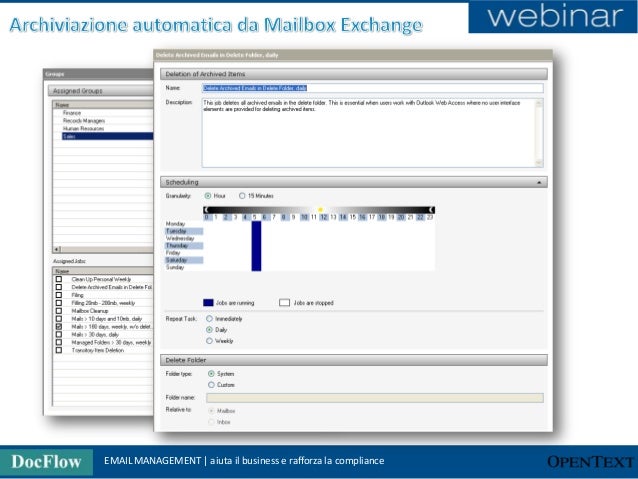638x479 pixels.
Task: Click hour 12 column header in schedule
Action: point(323,217)
